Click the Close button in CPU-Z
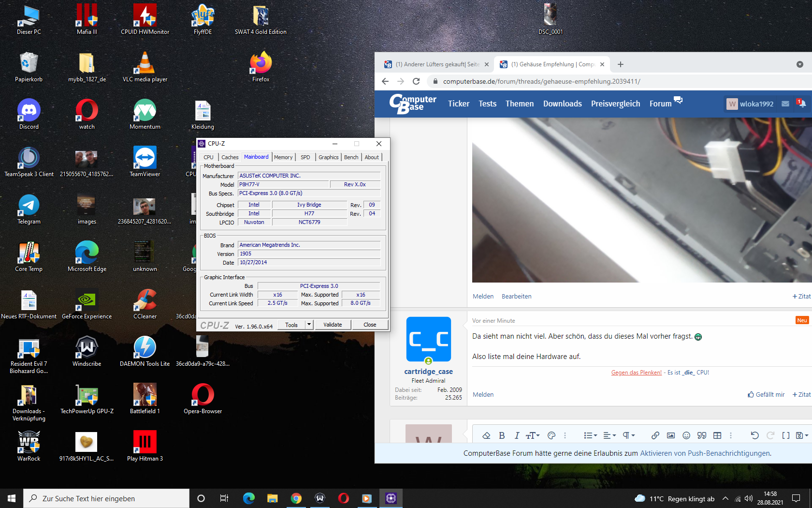Screen dimensions: 812x508 (370, 325)
